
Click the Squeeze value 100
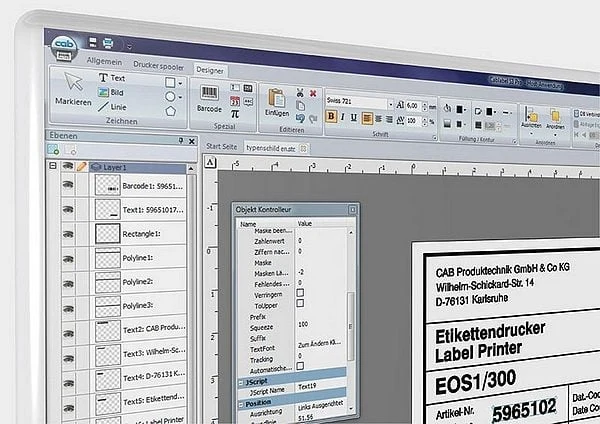pos(303,324)
